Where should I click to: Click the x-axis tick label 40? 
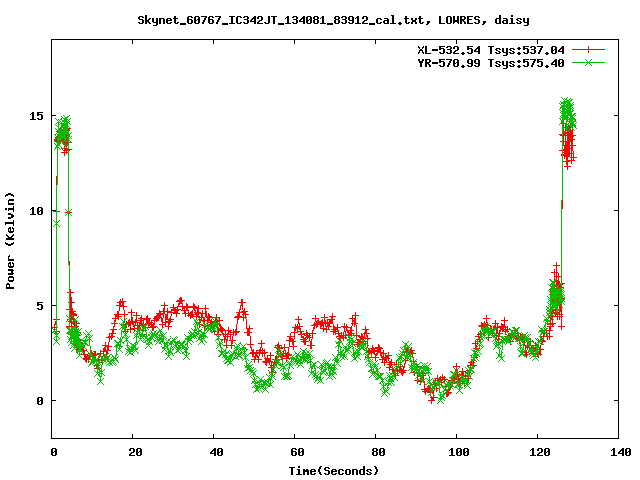point(216,452)
